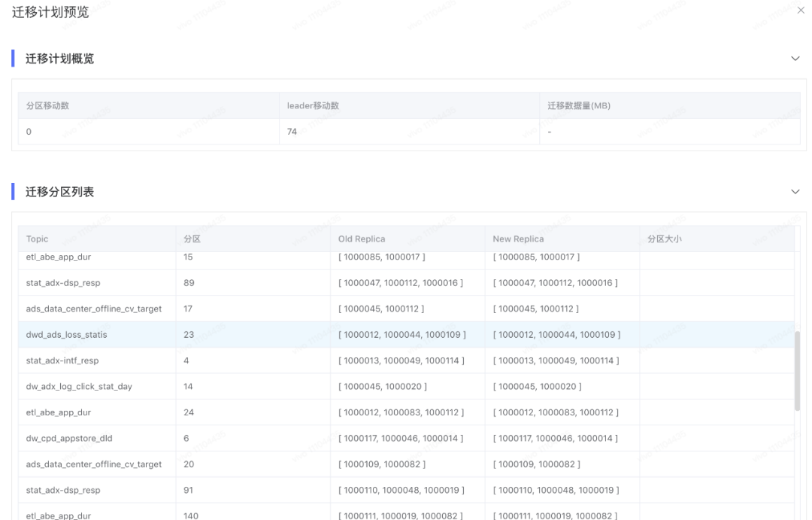Image resolution: width=812 pixels, height=520 pixels.
Task: Close the 迁移计划预览 dialog
Action: click(x=800, y=11)
